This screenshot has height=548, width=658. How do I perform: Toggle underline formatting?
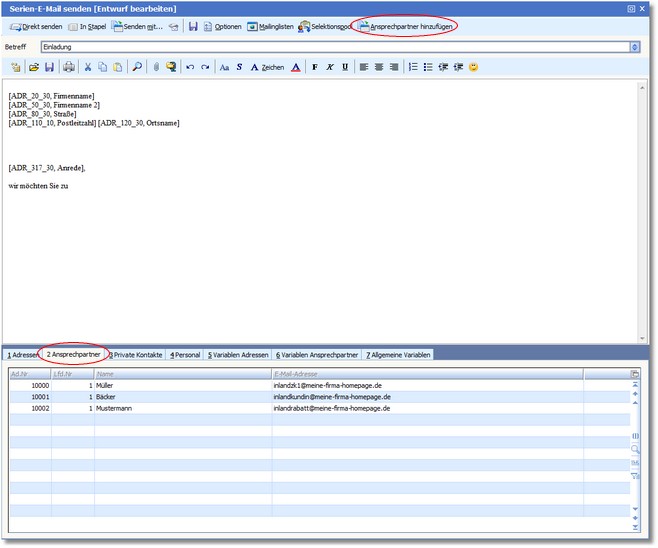(345, 67)
